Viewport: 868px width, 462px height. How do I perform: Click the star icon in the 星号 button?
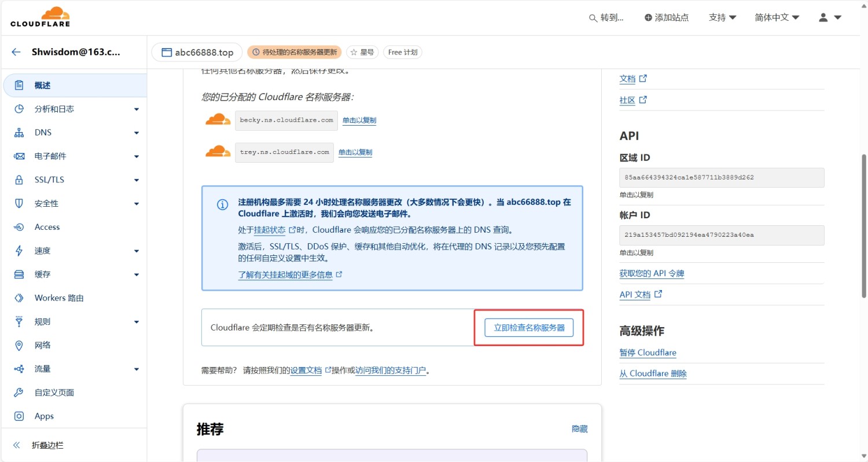click(x=354, y=52)
